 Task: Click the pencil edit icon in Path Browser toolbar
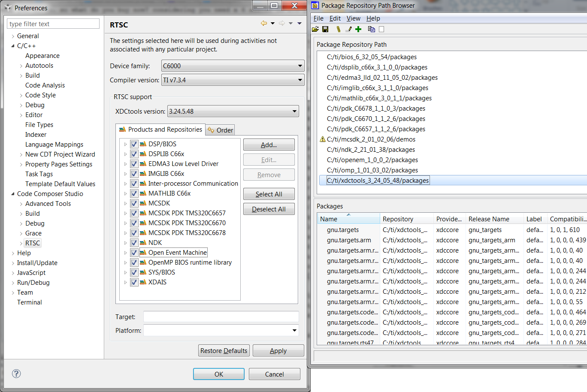click(348, 29)
